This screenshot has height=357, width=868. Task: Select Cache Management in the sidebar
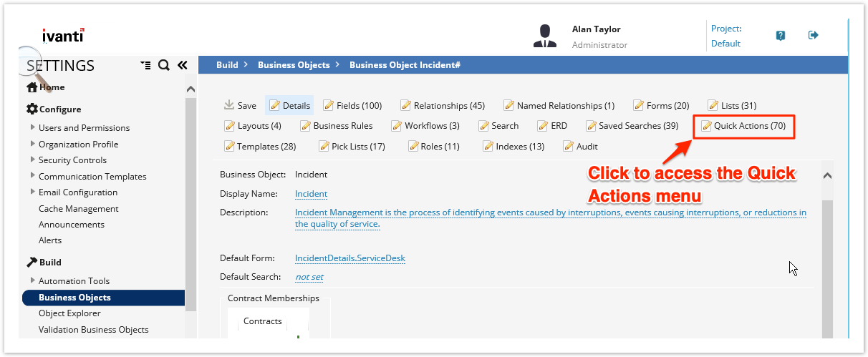[x=79, y=209]
